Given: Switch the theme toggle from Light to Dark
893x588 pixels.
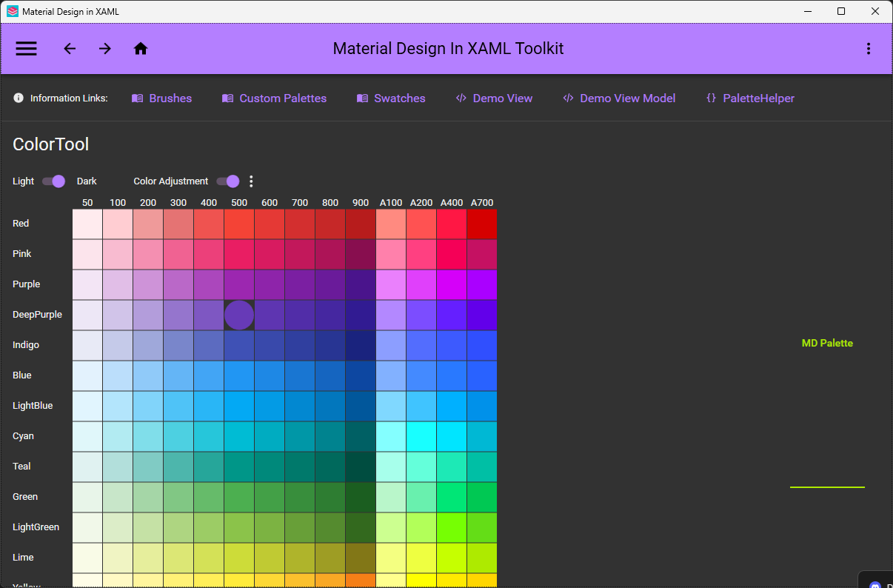Looking at the screenshot, I should (x=54, y=181).
